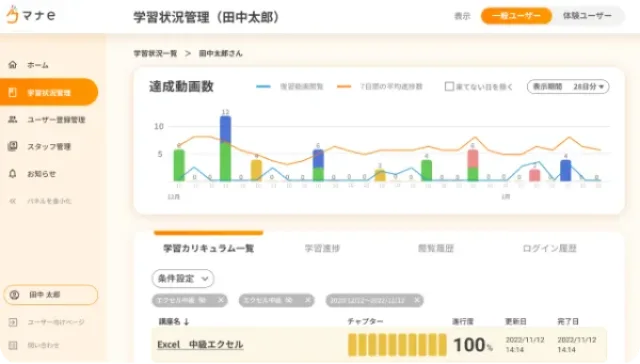Screen dimensions: 640x364
Task: Remove the date range filter chip
Action: [417, 300]
